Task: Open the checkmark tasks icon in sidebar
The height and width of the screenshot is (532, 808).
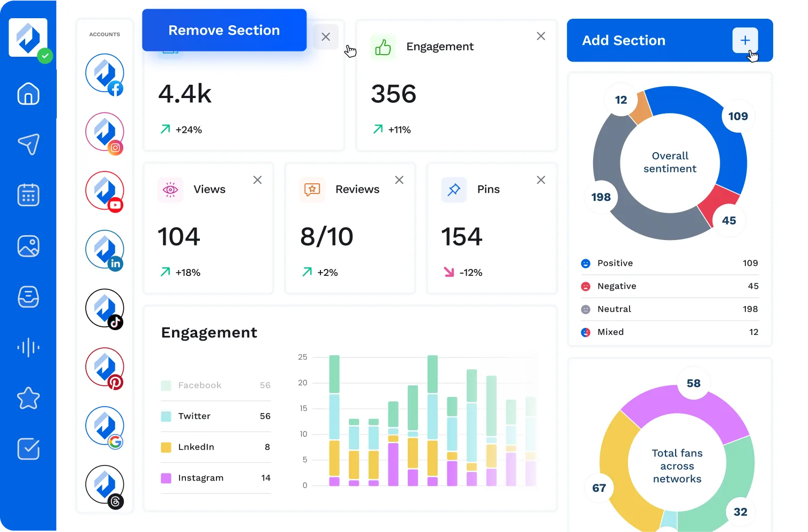Action: 28,449
